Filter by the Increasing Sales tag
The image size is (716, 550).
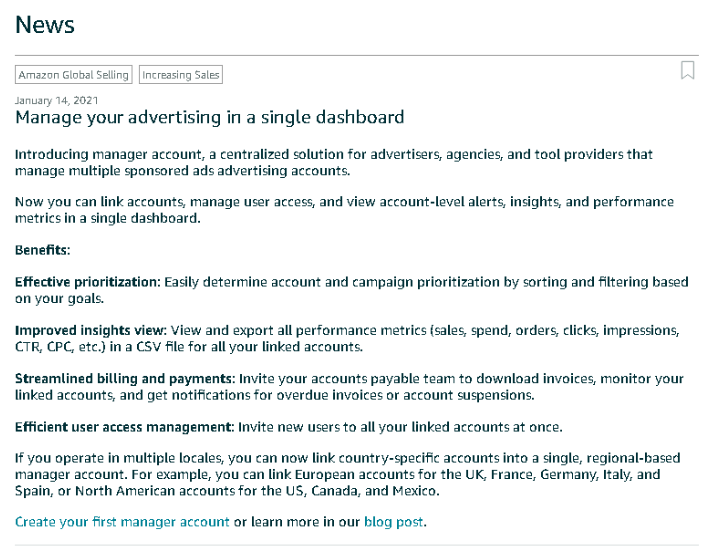pos(181,75)
